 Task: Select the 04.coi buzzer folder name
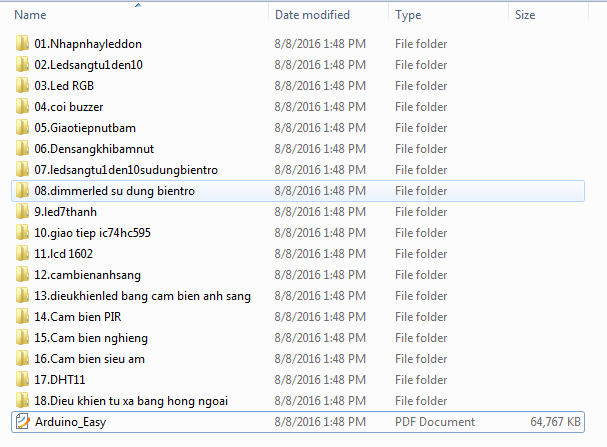click(x=69, y=106)
